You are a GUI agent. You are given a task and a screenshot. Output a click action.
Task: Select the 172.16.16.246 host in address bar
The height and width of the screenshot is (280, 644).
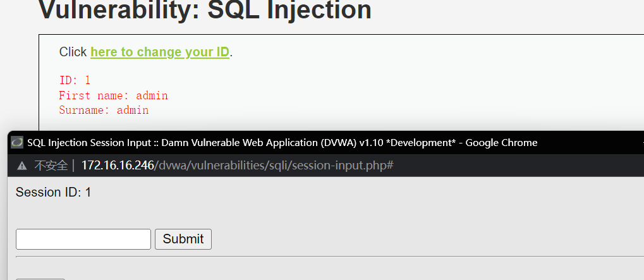point(118,166)
